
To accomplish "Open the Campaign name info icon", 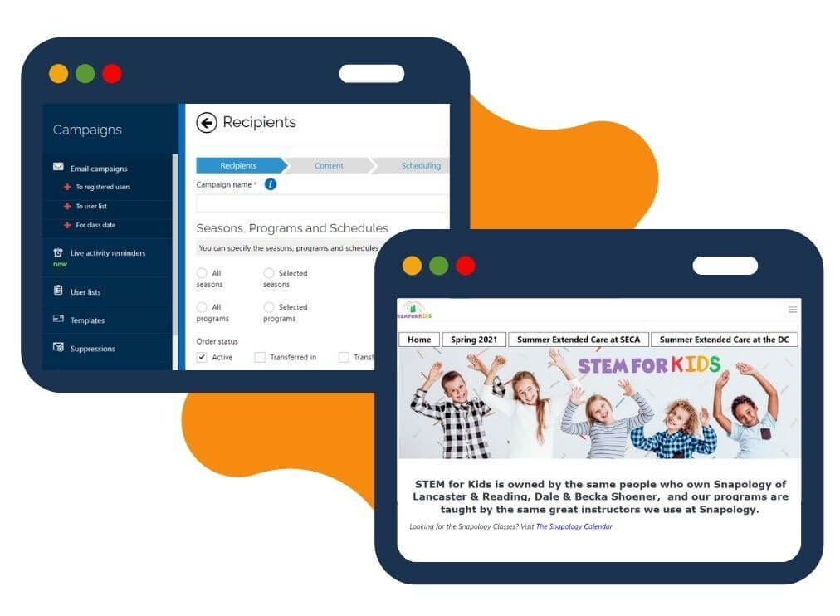I will tap(271, 184).
